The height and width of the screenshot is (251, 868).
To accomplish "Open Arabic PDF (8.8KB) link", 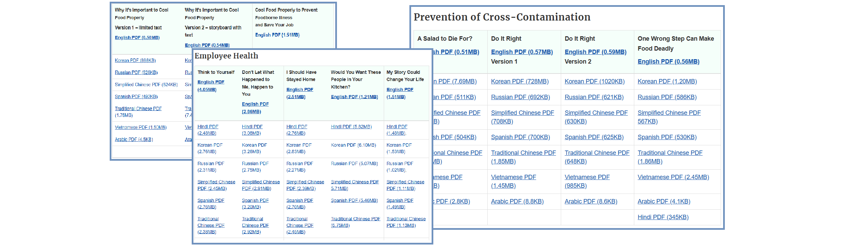I will click(517, 201).
